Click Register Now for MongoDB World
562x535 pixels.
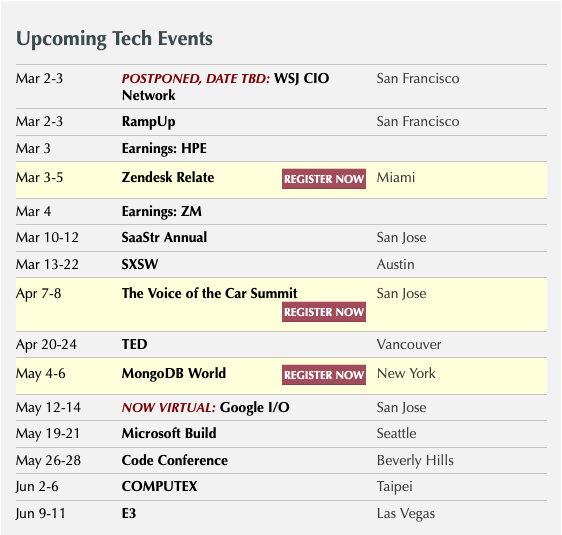tap(324, 375)
